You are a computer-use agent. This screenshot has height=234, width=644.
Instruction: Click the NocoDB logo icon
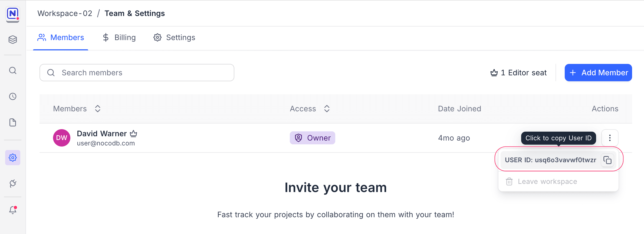click(x=13, y=14)
